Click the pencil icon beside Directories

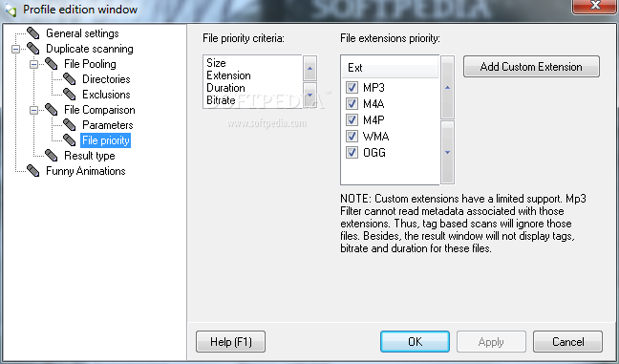[69, 79]
